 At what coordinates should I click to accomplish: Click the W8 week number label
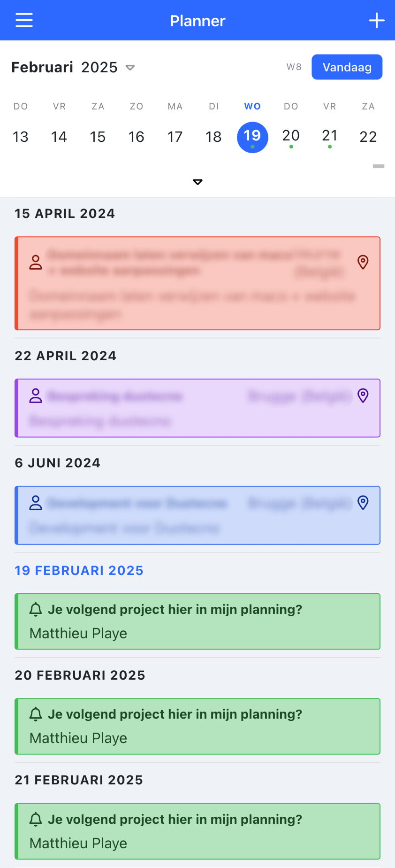click(x=294, y=67)
